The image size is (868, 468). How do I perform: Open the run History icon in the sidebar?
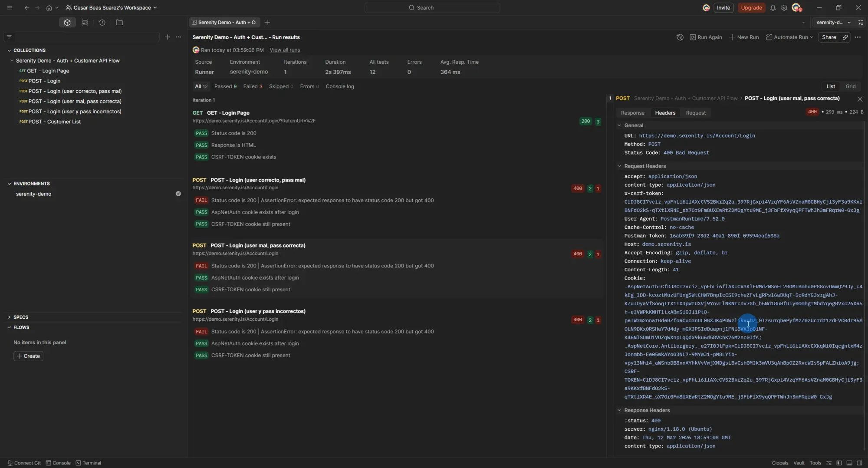[102, 22]
